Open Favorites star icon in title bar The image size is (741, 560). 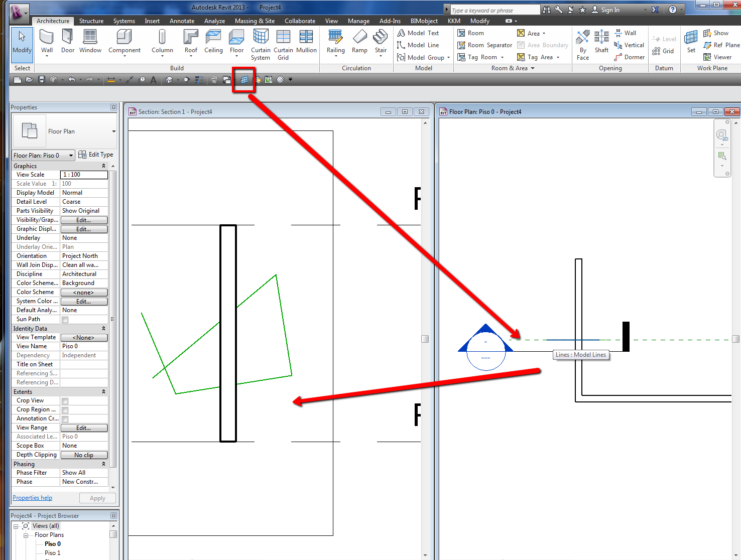pyautogui.click(x=582, y=10)
